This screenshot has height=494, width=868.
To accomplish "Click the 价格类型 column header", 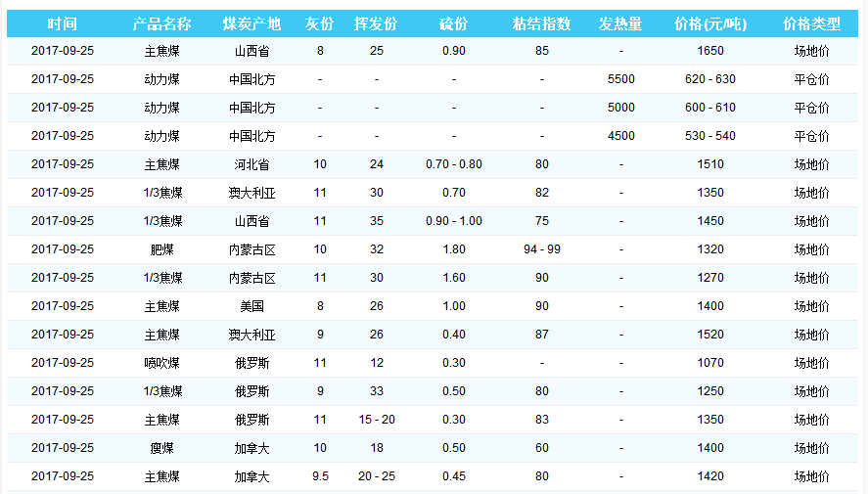I will pyautogui.click(x=811, y=23).
